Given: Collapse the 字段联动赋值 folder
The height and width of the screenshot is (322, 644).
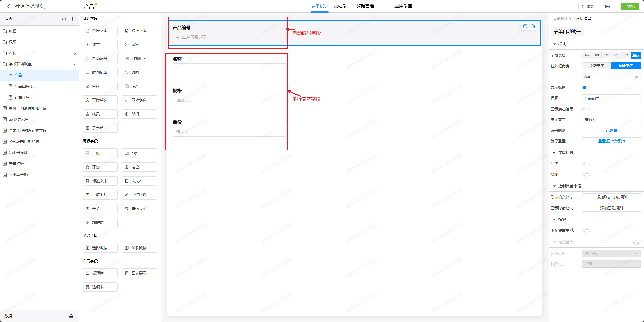Looking at the screenshot, I should [x=75, y=64].
